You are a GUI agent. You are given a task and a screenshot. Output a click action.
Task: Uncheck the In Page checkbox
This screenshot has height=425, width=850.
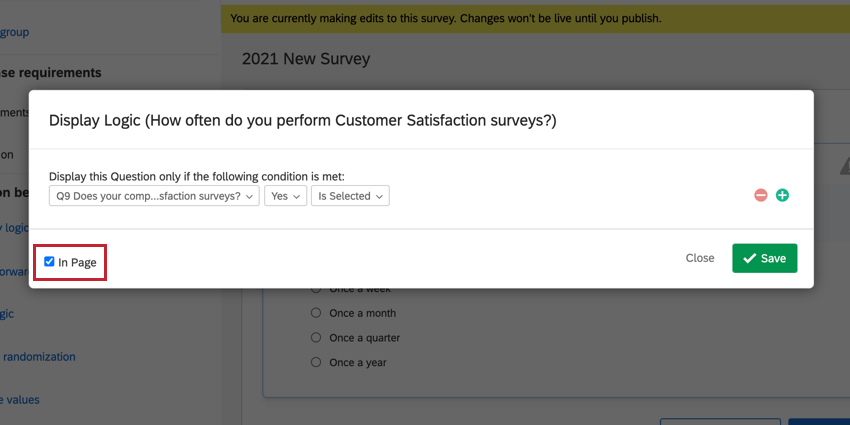click(x=49, y=262)
